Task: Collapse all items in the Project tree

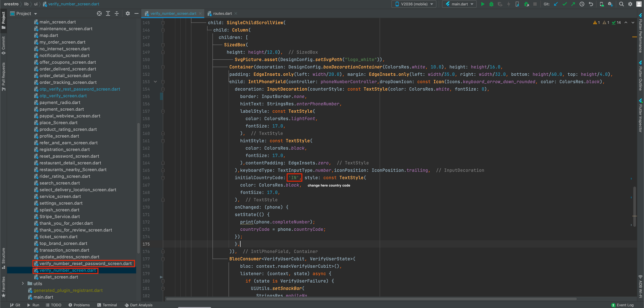Action: pyautogui.click(x=117, y=14)
